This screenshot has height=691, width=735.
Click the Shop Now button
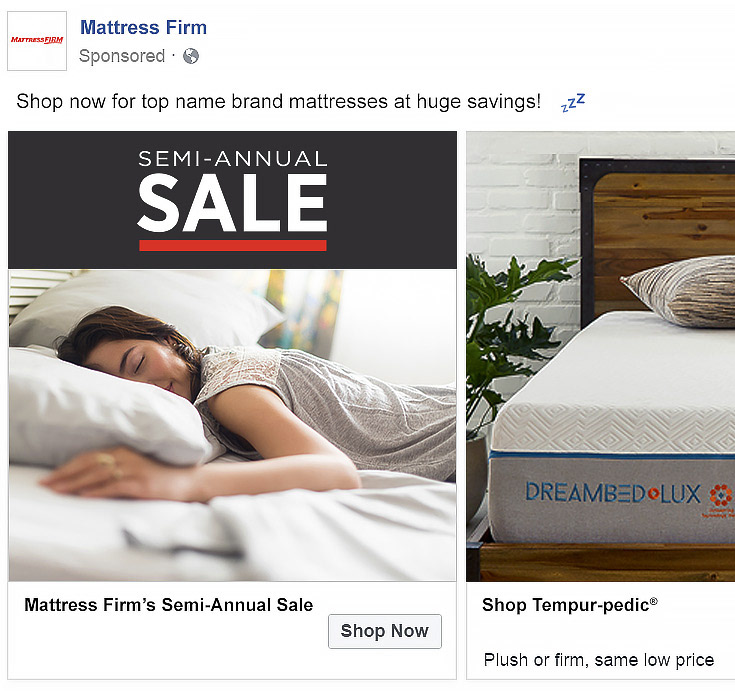point(385,631)
